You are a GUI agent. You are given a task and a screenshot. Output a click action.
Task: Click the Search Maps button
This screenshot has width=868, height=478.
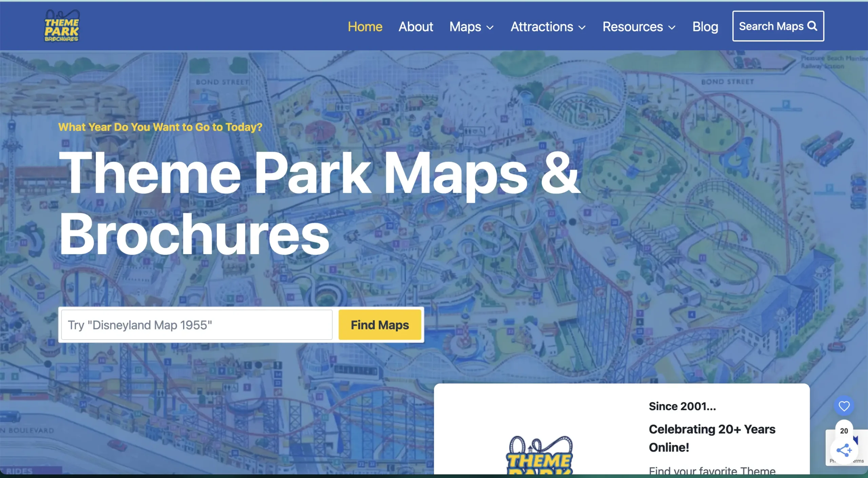click(778, 26)
